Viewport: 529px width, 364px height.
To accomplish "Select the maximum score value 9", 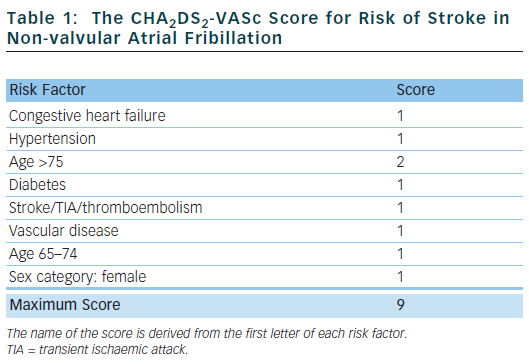I will click(x=400, y=305).
